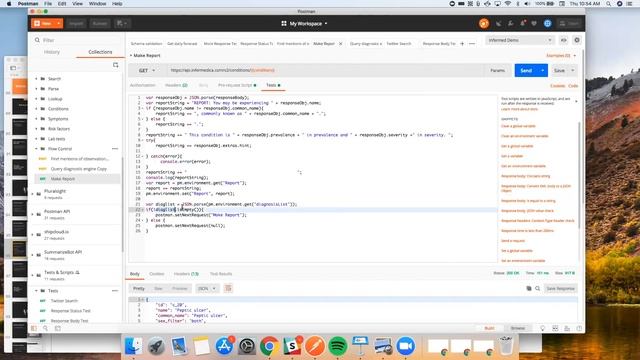This screenshot has height=360, width=640.
Task: Click the Save Response button
Action: click(x=560, y=289)
